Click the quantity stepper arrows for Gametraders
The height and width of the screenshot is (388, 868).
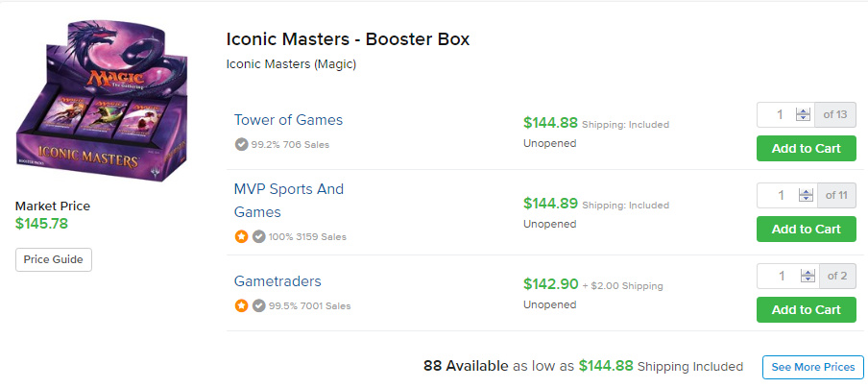coord(808,276)
